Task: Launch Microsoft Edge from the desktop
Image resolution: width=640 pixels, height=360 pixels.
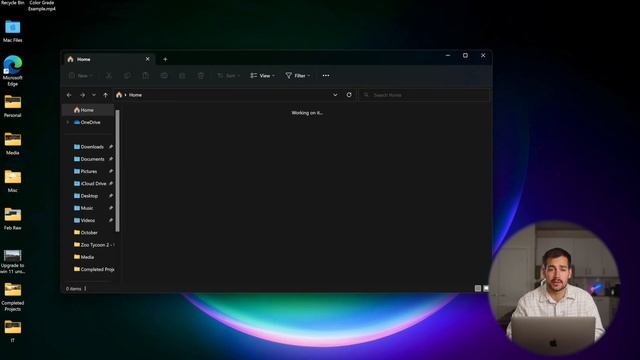Action: pos(13,70)
